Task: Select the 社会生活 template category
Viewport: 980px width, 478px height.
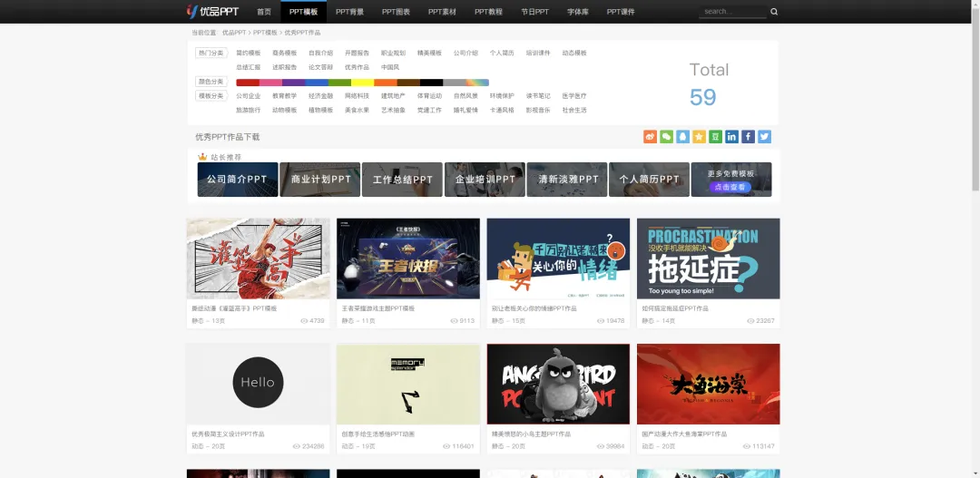Action: pos(574,110)
